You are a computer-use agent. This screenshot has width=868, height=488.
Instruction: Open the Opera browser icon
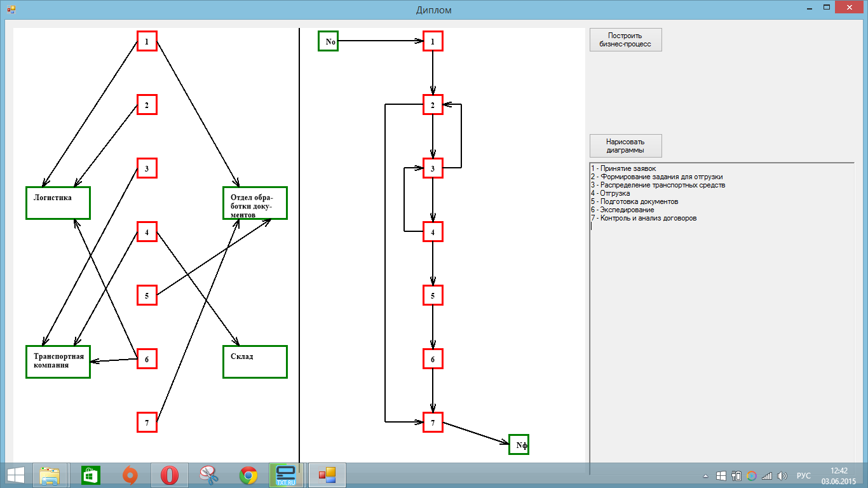168,475
